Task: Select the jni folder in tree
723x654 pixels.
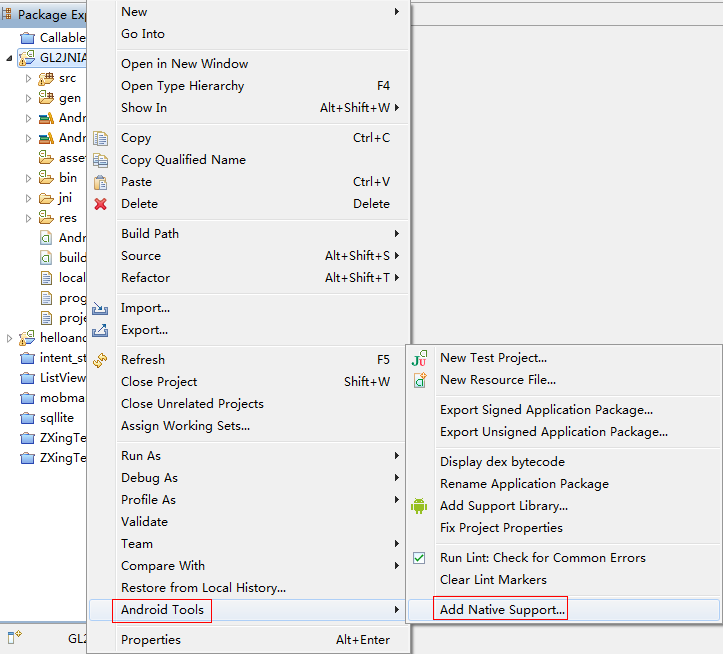Action: [65, 198]
